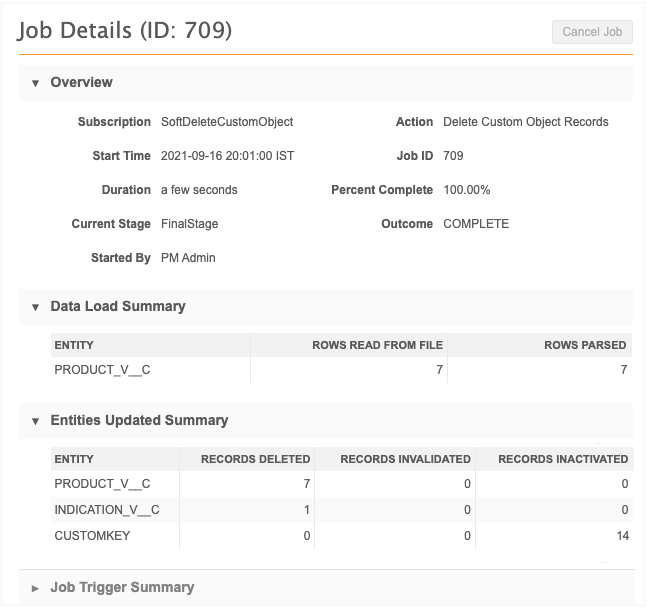Expand the Job Trigger Summary section
The height and width of the screenshot is (610, 647).
coord(36,588)
